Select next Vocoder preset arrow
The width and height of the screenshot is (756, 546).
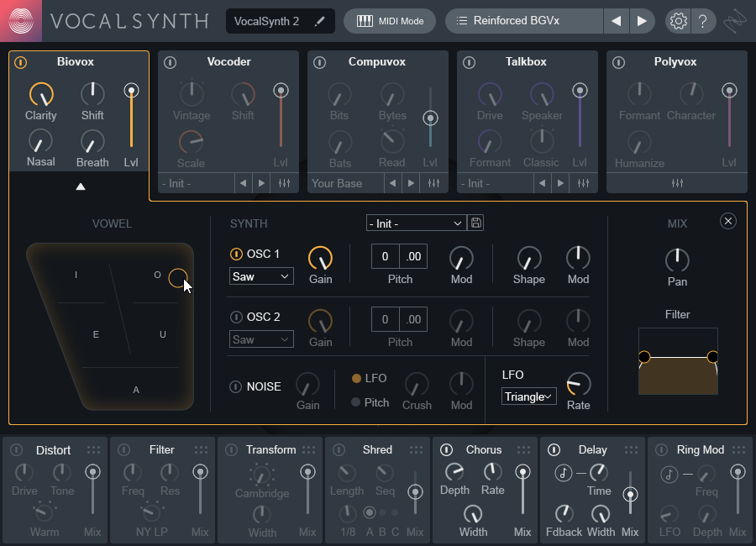click(261, 183)
